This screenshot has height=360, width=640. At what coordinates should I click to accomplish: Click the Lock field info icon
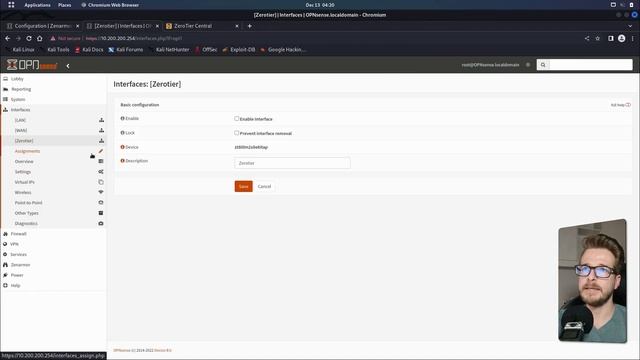click(122, 133)
